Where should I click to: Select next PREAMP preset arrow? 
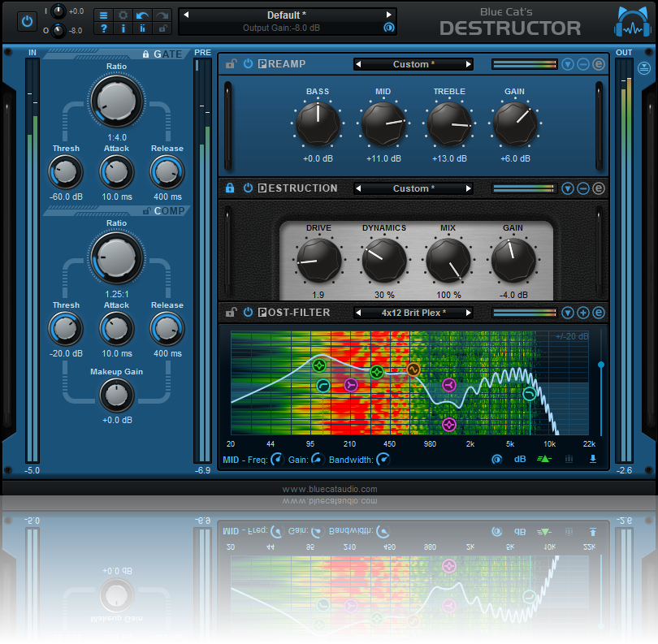coord(469,64)
